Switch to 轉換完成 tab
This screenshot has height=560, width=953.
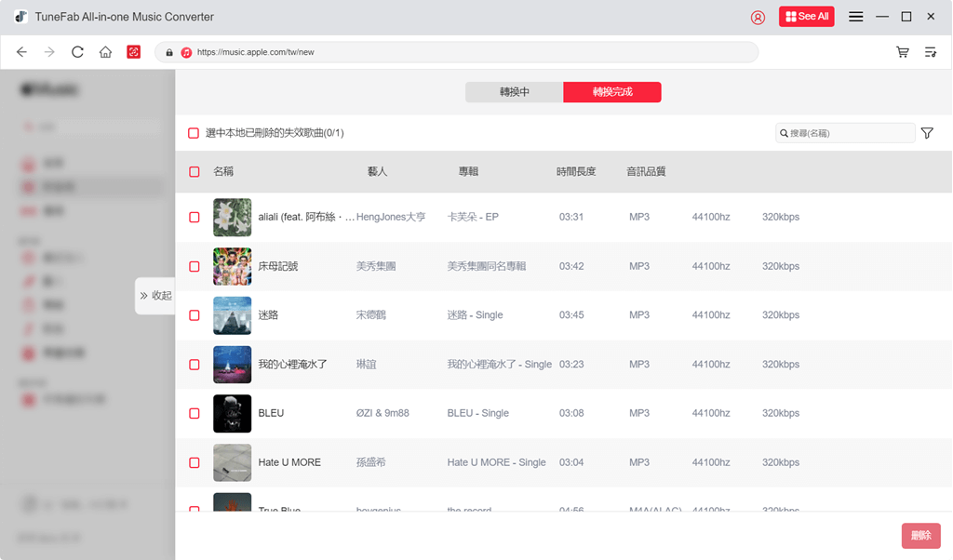612,92
